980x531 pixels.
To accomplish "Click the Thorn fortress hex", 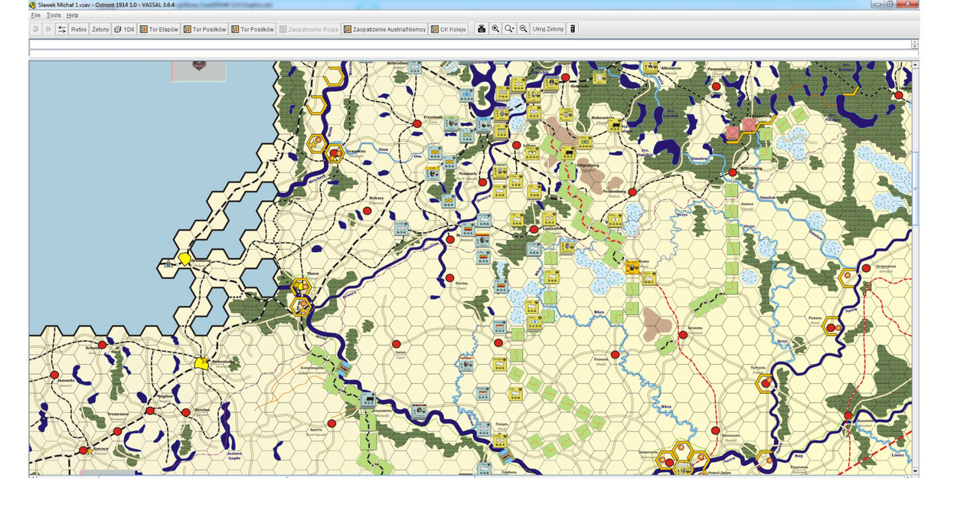I will click(x=301, y=287).
